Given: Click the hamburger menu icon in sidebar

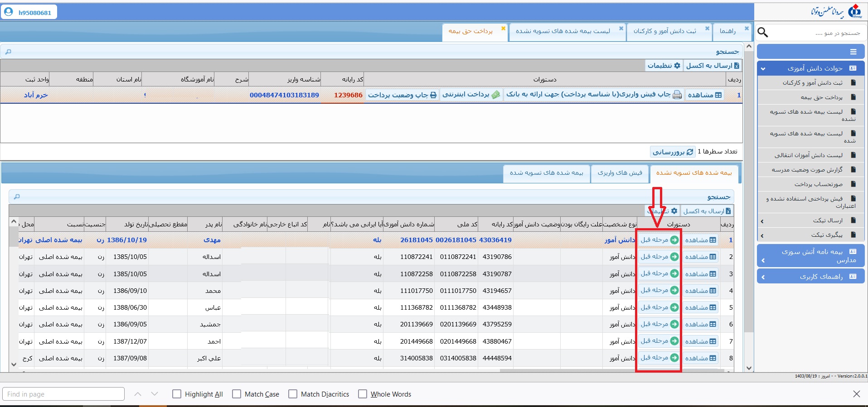Looking at the screenshot, I should [x=853, y=52].
